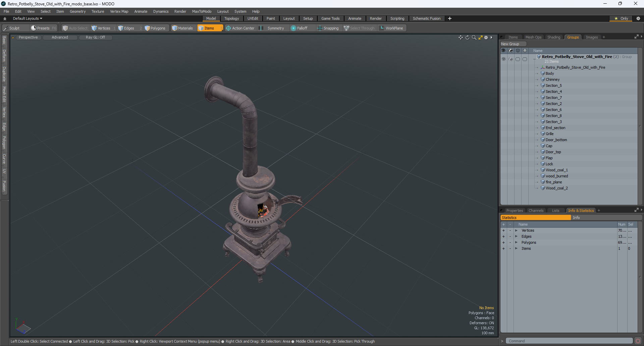The image size is (644, 346).
Task: Expand the Items statistics row
Action: coord(516,248)
